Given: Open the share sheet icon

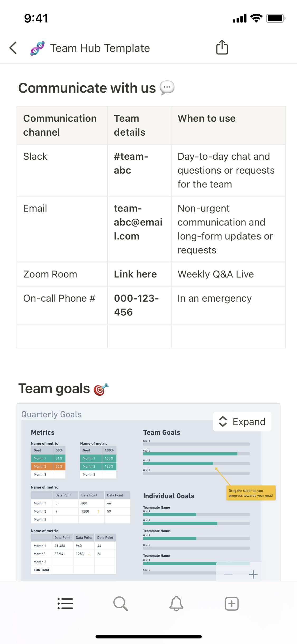Looking at the screenshot, I should coord(222,48).
